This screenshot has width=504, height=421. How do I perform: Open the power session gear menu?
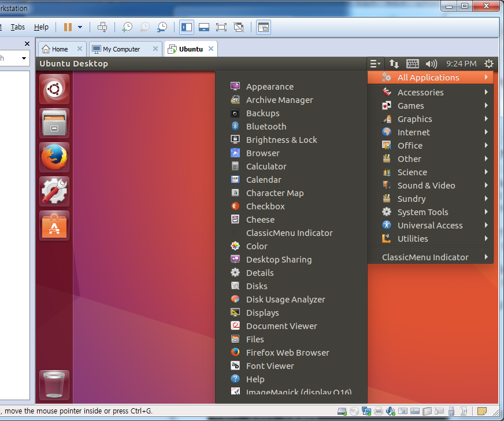(489, 64)
